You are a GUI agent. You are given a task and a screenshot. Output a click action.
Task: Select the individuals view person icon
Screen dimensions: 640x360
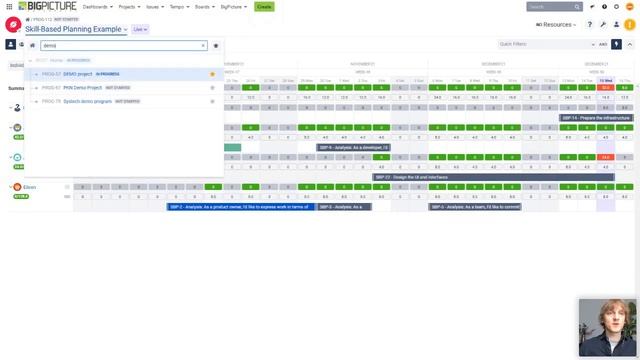(x=11, y=44)
